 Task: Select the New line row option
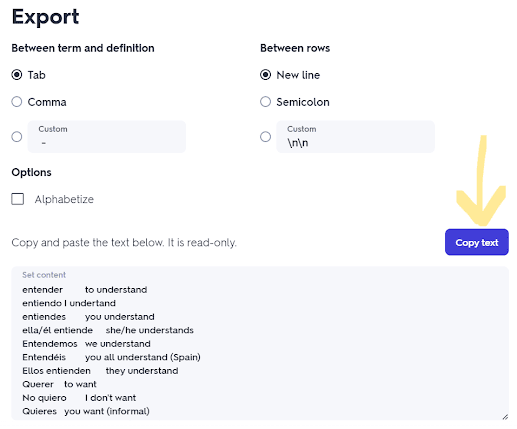tap(265, 75)
